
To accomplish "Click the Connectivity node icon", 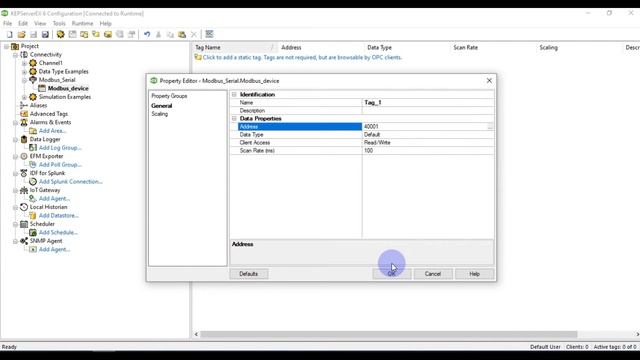I will [24, 55].
